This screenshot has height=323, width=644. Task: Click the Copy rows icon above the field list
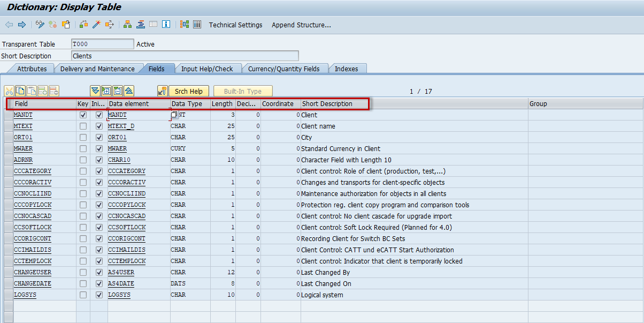(x=20, y=91)
